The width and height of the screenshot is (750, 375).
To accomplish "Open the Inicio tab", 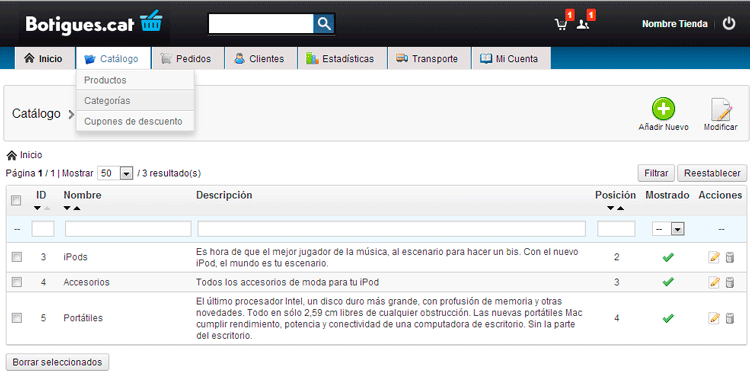I will (44, 59).
